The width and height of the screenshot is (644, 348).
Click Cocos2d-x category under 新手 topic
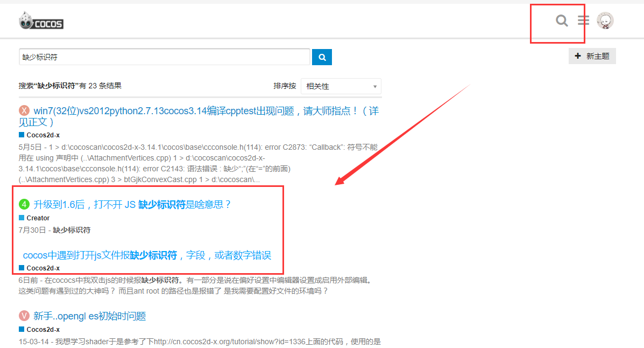click(x=39, y=330)
